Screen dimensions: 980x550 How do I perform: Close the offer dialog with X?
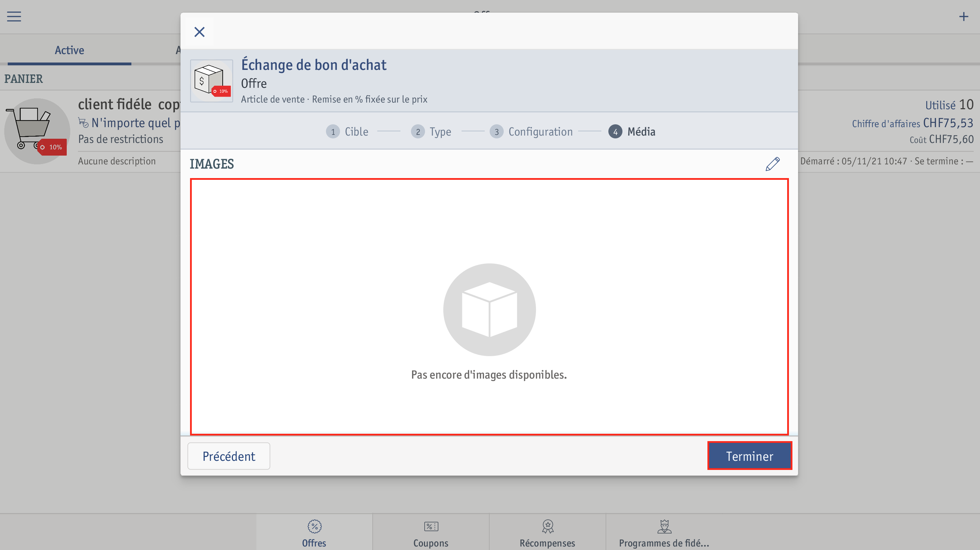click(200, 32)
